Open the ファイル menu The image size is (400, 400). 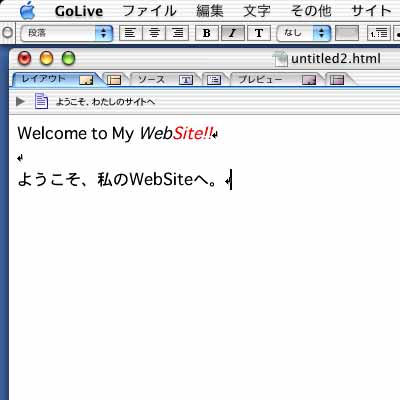tap(149, 11)
